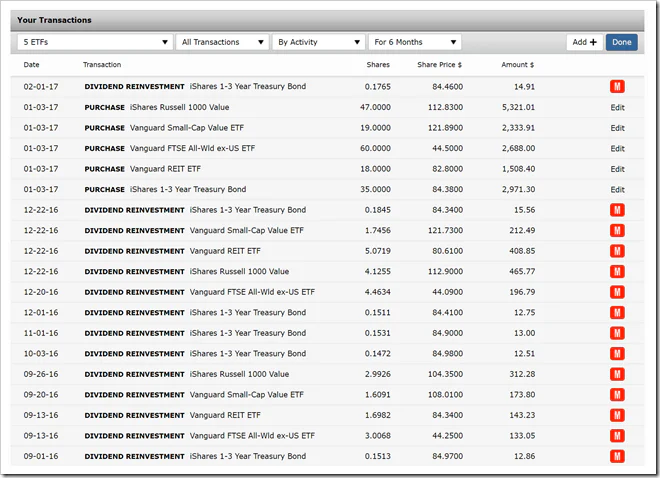Click the shares value 1.6091
Image resolution: width=660 pixels, height=478 pixels.
coord(378,395)
